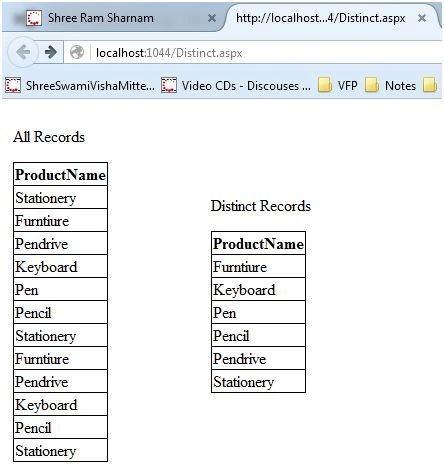Viewport: 444px width, 470px height.
Task: Select Pendrive row in Distinct Records table
Action: [x=258, y=358]
